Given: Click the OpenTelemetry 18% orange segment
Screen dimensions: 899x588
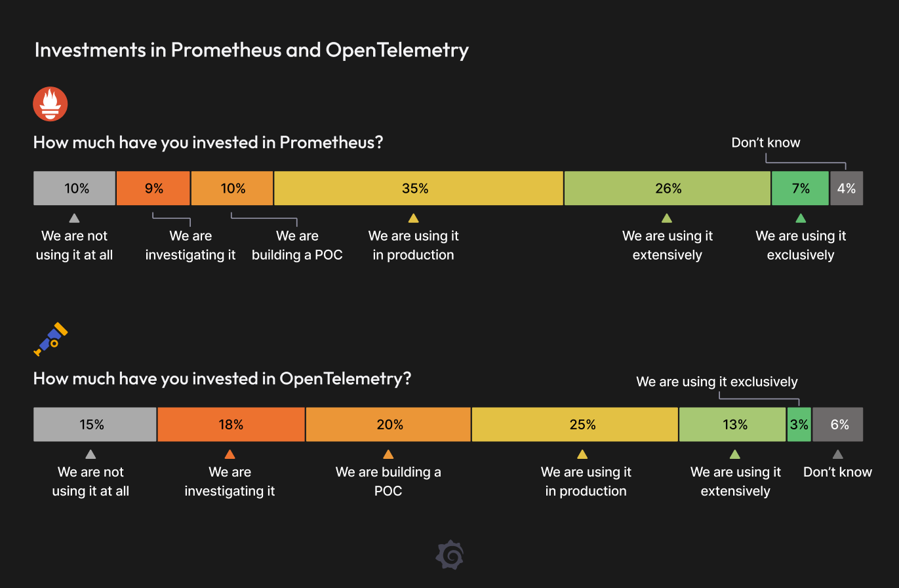Looking at the screenshot, I should (x=231, y=425).
